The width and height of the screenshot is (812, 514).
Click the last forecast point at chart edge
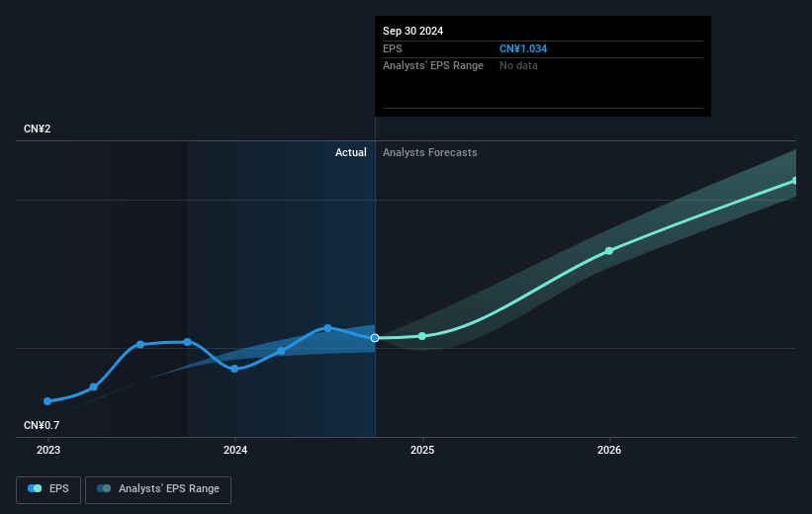tap(795, 181)
